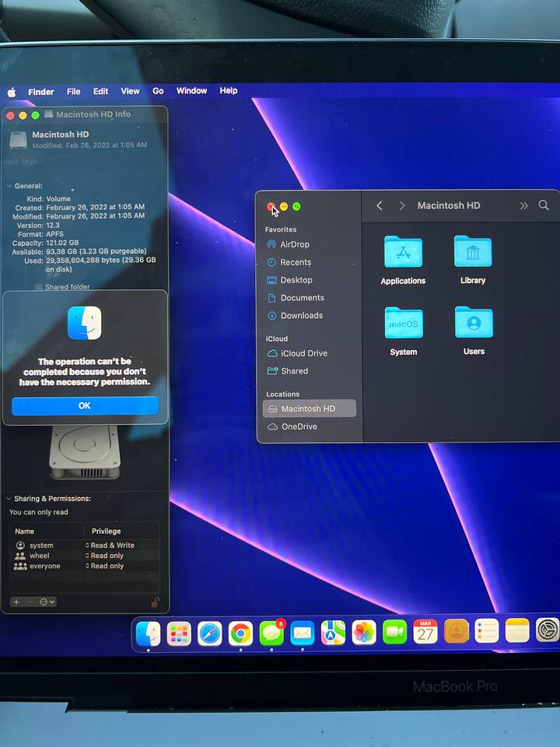Open Messages from the Dock
Image resolution: width=560 pixels, height=747 pixels.
tap(271, 633)
